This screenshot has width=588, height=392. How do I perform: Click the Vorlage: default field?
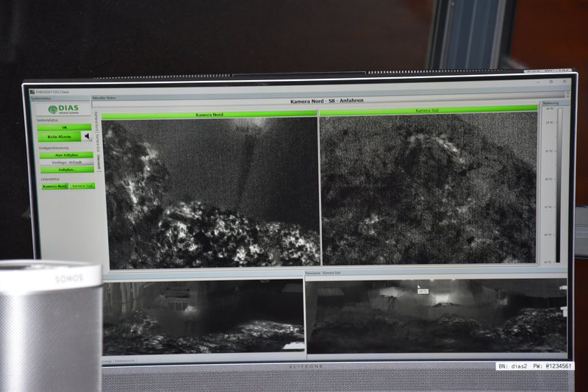(x=66, y=162)
